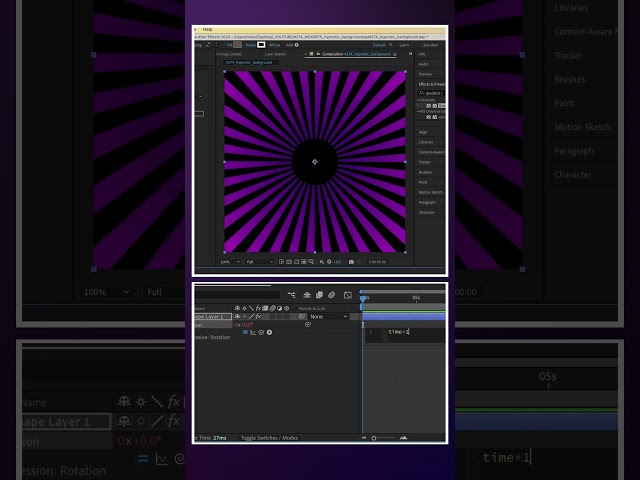Viewport: 640px width, 480px height.
Task: Take a snapshot with camera icon
Action: (x=351, y=262)
